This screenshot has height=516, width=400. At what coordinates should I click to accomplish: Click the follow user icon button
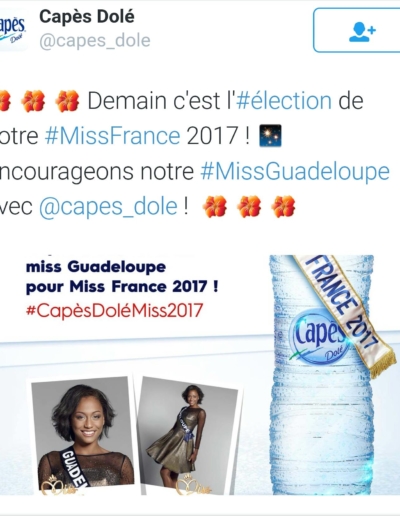pos(357,30)
